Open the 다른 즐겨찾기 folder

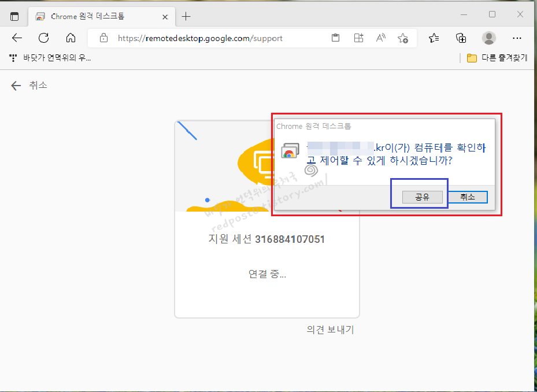[497, 58]
